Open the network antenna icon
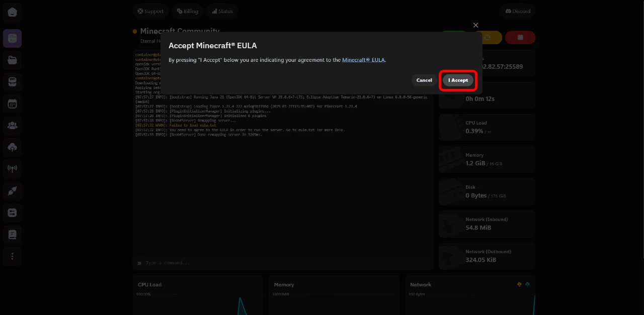 tap(12, 169)
